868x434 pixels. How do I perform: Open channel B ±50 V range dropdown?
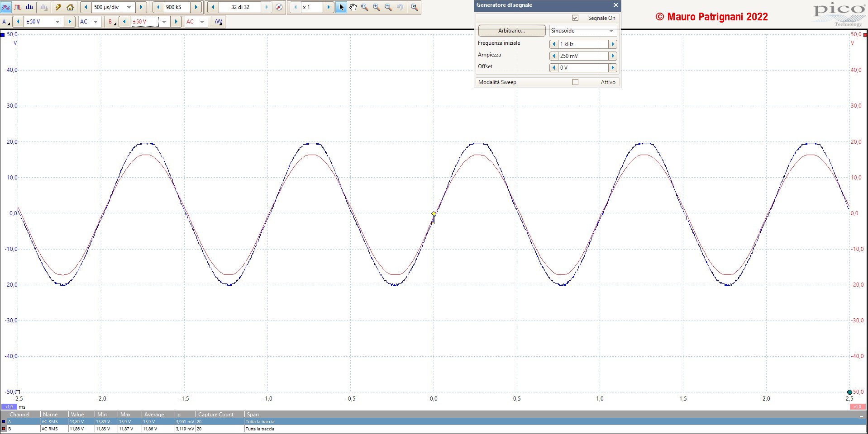click(x=164, y=22)
